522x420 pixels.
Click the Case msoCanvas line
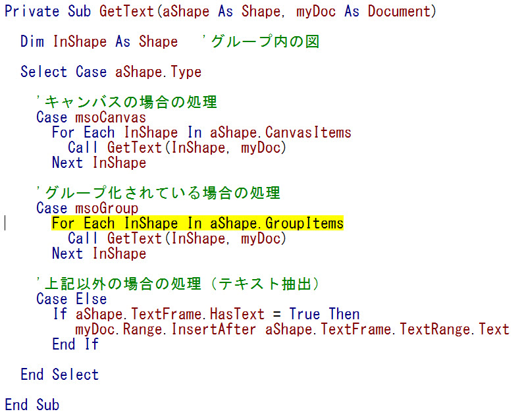click(x=91, y=118)
